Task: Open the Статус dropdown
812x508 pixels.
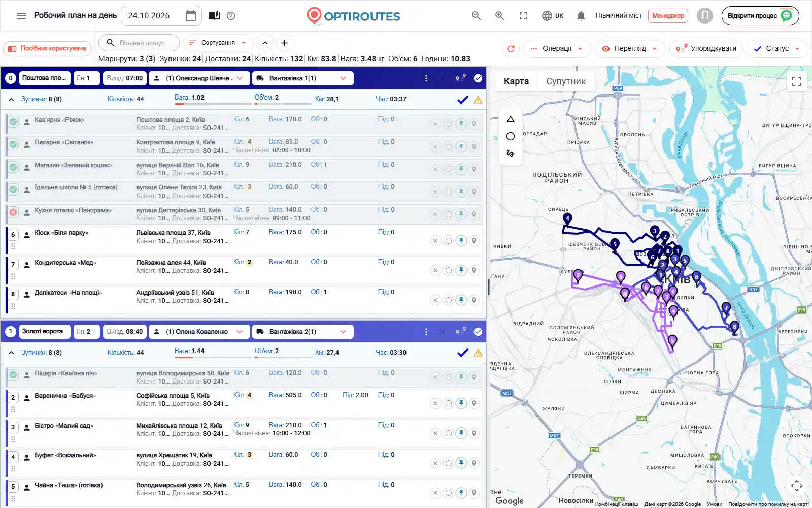Action: (777, 49)
